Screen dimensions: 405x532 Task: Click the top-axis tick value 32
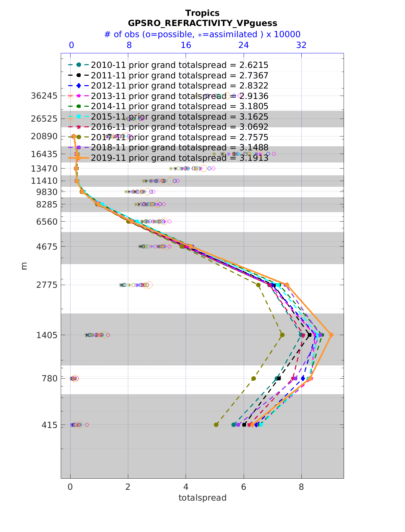coord(301,45)
